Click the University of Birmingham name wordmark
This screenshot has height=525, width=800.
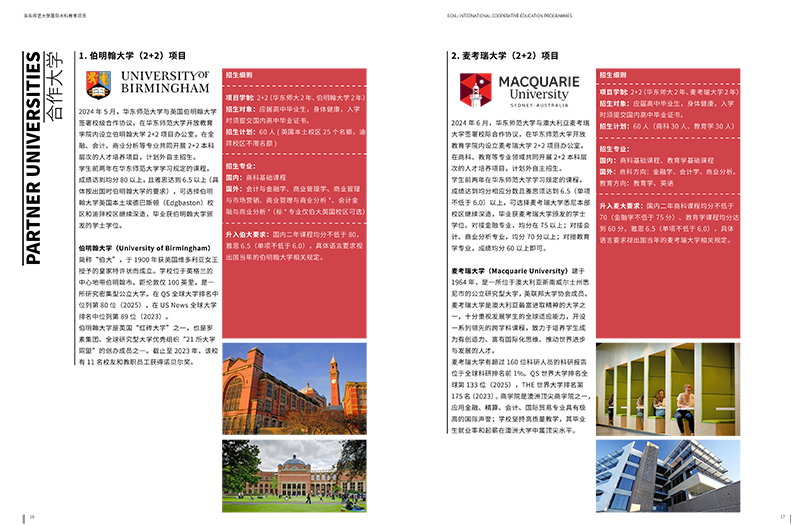pyautogui.click(x=165, y=81)
